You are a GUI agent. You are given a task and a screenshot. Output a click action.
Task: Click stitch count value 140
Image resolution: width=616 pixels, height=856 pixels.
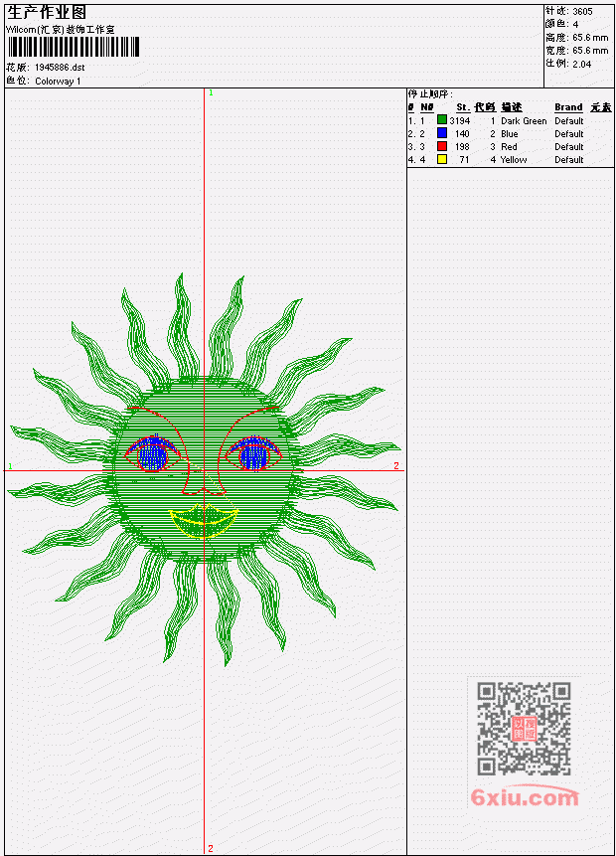tap(462, 134)
